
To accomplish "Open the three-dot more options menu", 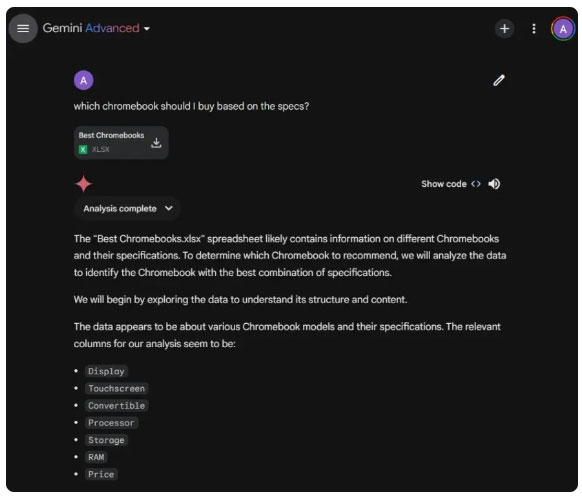I will [x=534, y=29].
